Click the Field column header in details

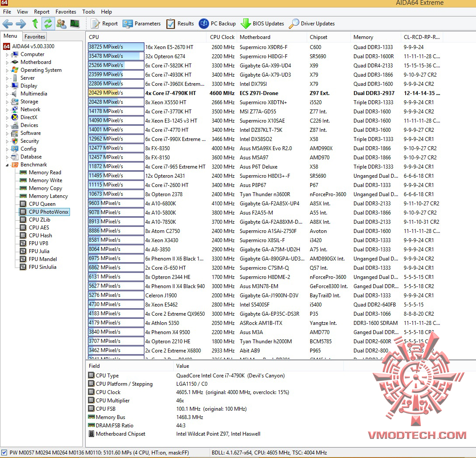click(x=129, y=366)
